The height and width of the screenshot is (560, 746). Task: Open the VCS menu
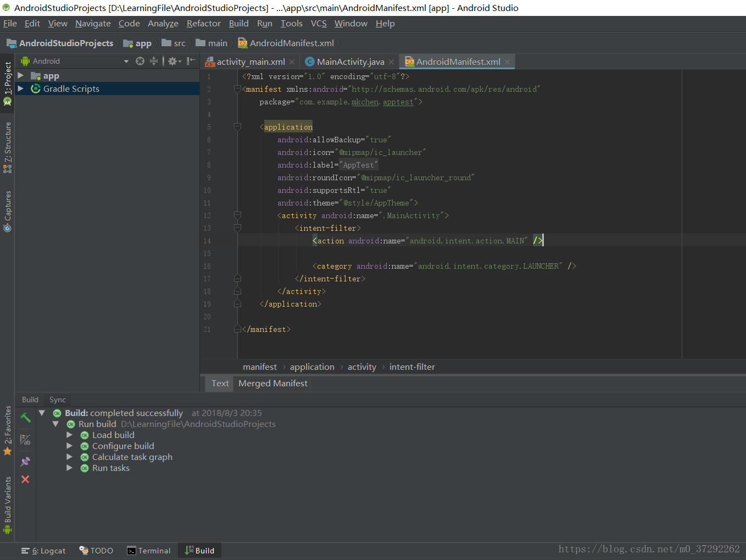click(319, 24)
